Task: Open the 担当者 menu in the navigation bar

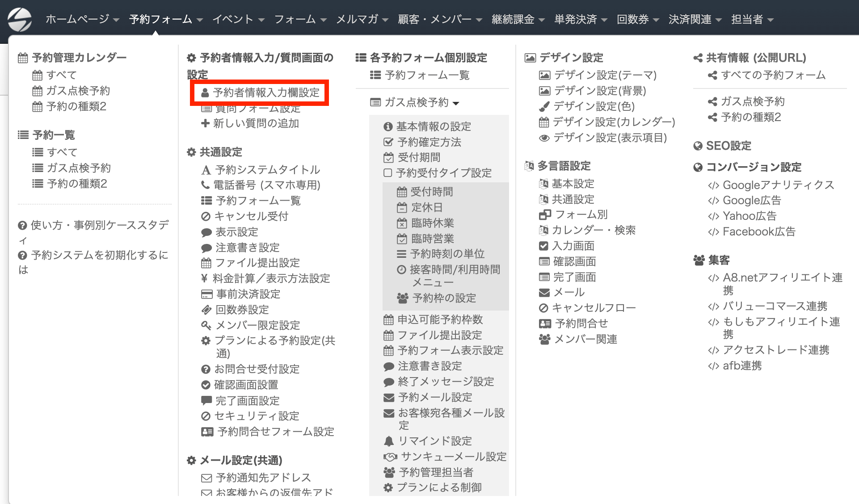Action: [x=752, y=19]
